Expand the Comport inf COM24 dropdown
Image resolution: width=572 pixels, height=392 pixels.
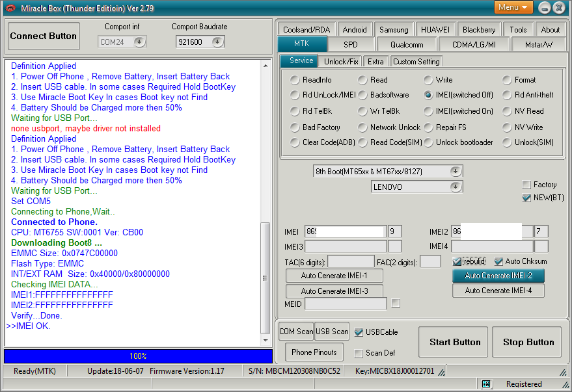[139, 42]
